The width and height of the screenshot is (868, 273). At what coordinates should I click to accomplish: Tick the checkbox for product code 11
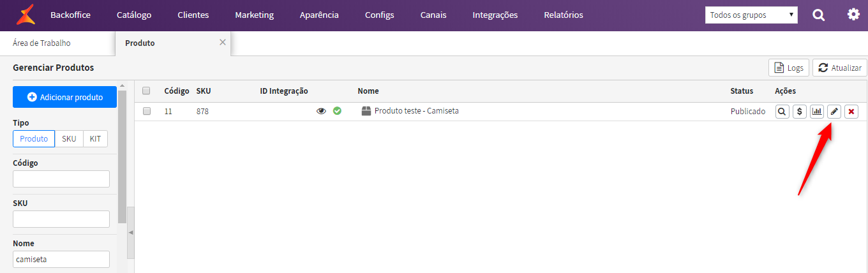(x=146, y=111)
